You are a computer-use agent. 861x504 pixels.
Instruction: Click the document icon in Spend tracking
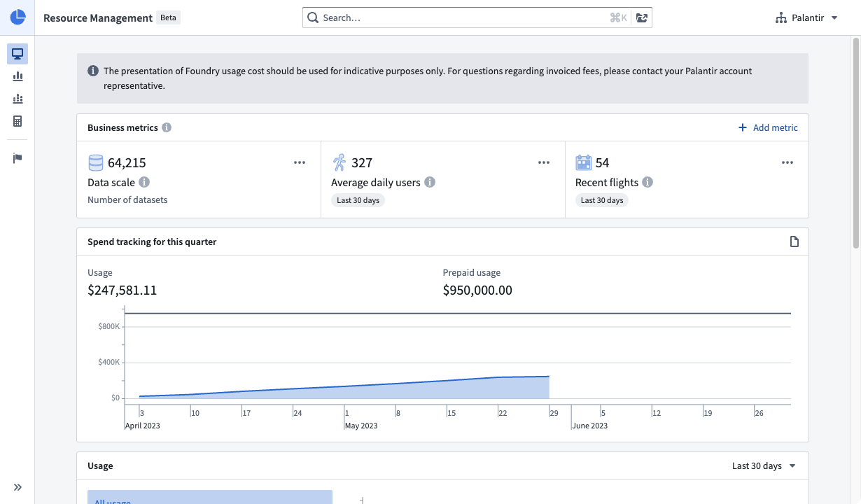(794, 241)
